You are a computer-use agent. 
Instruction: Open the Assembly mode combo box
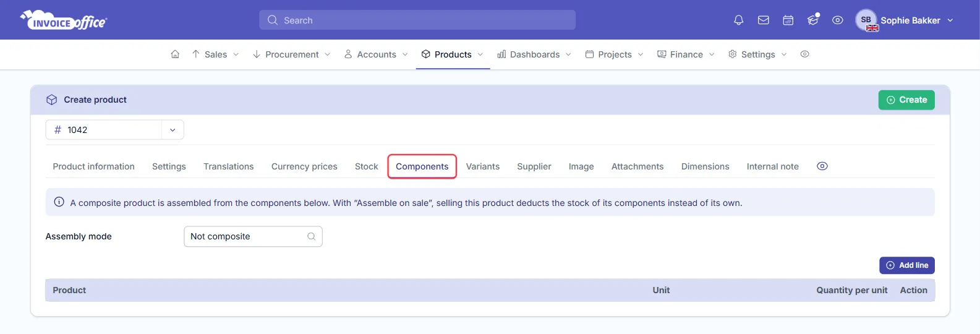[253, 236]
